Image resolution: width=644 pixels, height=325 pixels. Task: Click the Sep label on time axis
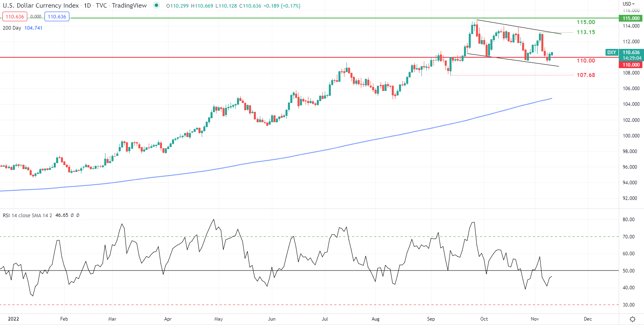pos(431,319)
